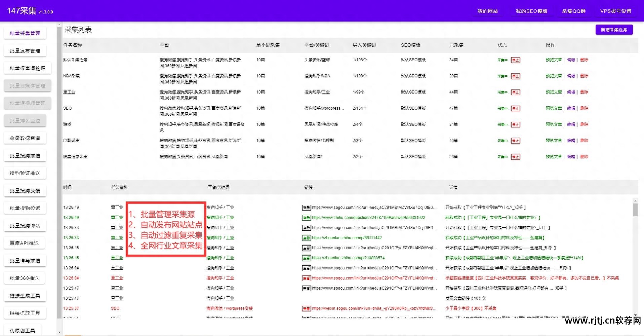
Task: Open 链接抓取工具 from the sidebar
Action: pos(24,313)
